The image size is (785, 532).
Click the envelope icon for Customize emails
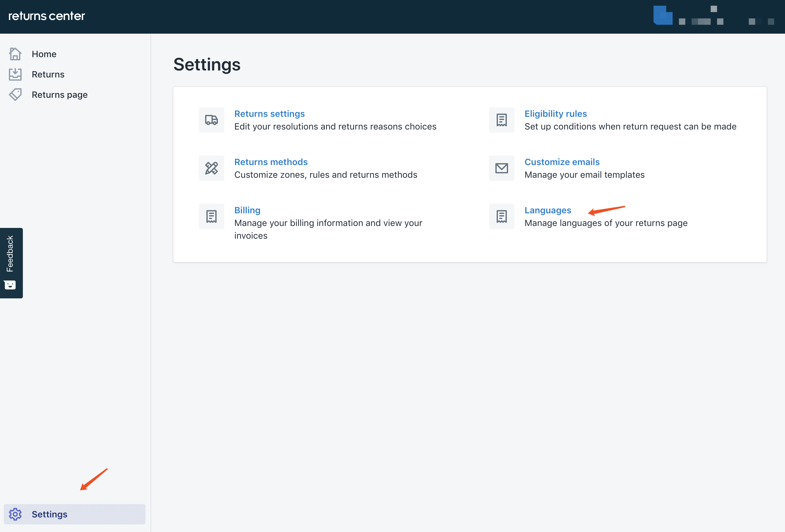[502, 168]
